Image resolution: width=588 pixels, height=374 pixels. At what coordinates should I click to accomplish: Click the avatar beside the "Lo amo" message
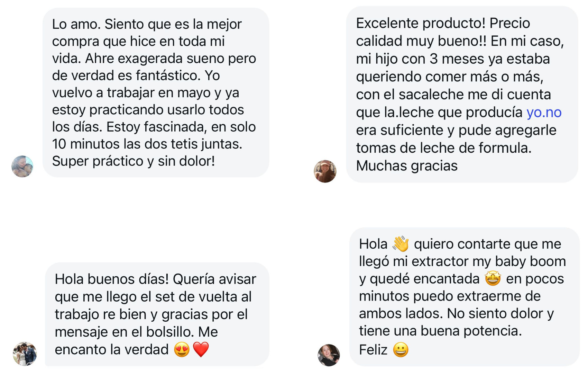[22, 167]
